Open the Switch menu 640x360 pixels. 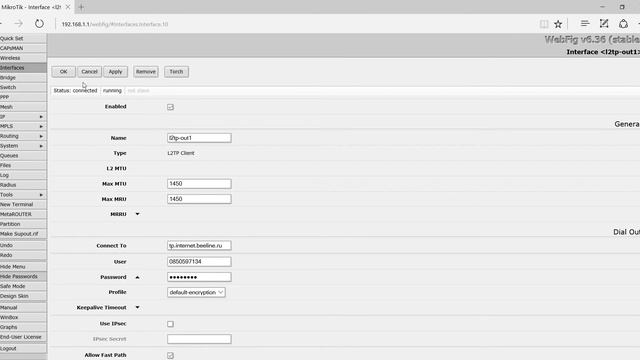pyautogui.click(x=23, y=87)
